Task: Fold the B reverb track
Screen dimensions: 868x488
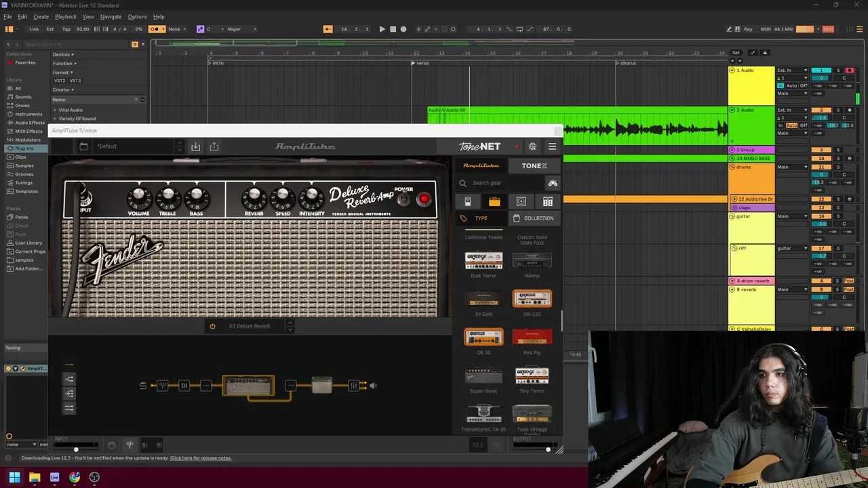Action: [732, 289]
